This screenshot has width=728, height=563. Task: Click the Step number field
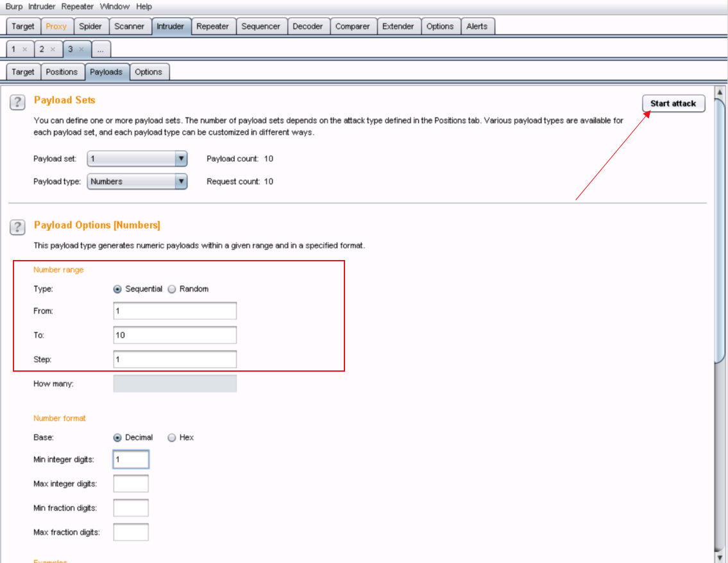(175, 359)
